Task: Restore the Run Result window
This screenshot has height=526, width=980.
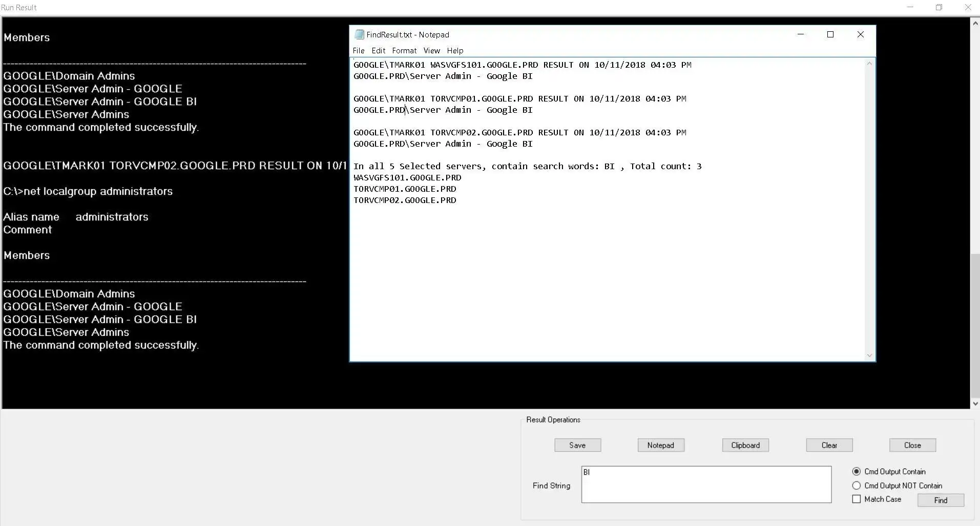Action: click(x=939, y=7)
